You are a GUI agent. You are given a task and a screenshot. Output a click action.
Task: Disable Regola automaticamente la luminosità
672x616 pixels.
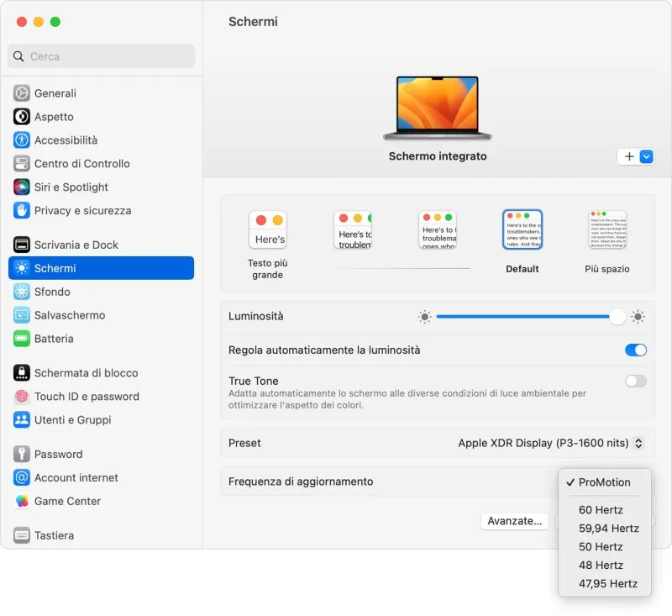[x=635, y=350]
